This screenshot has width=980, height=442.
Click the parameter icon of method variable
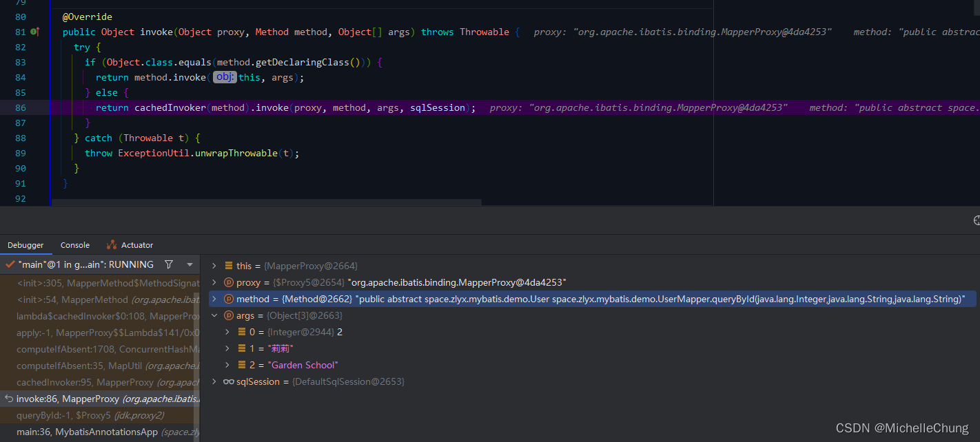[x=229, y=299]
